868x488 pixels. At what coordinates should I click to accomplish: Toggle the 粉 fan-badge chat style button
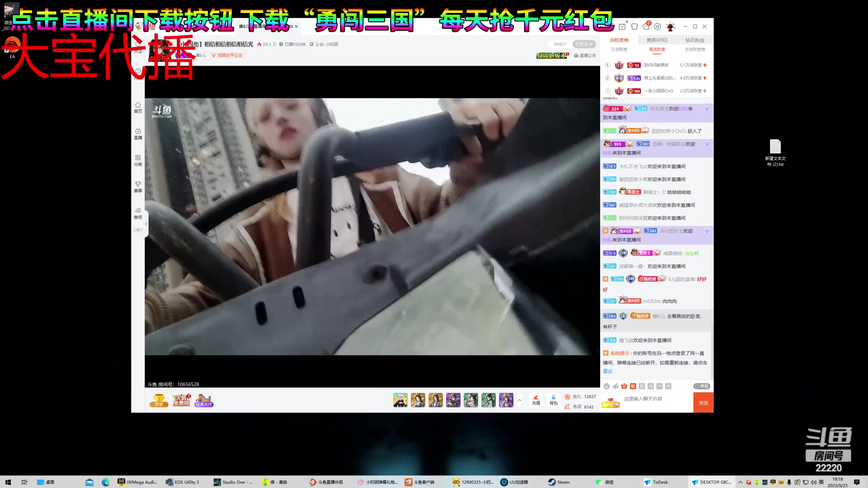[633, 386]
